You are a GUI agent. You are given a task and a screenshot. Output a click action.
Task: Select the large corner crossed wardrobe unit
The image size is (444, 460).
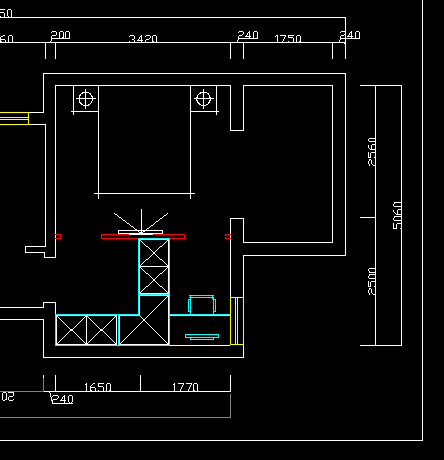(144, 320)
